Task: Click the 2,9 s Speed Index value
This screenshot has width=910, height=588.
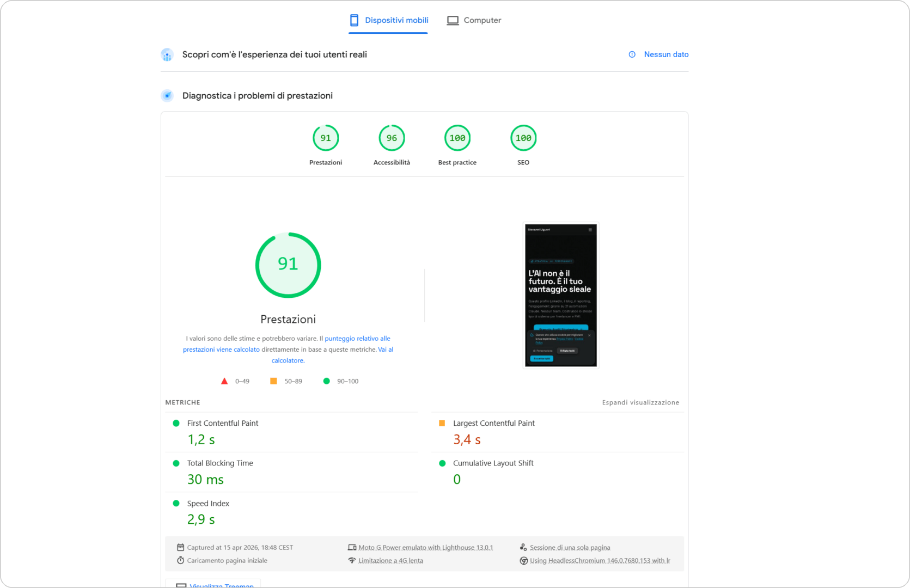Action: click(x=201, y=520)
